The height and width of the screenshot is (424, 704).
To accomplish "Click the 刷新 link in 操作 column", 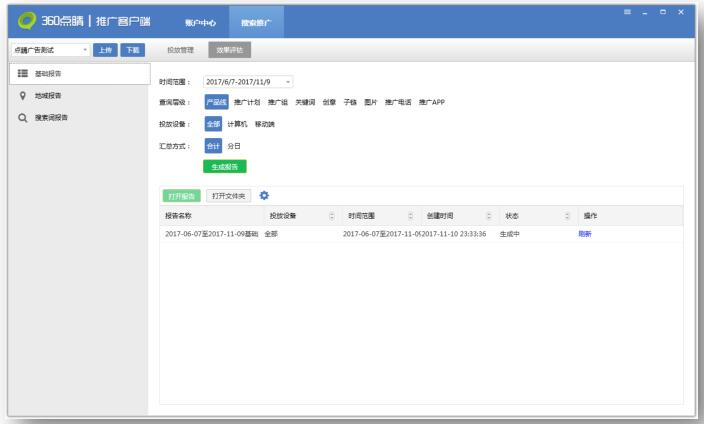I will click(x=585, y=233).
